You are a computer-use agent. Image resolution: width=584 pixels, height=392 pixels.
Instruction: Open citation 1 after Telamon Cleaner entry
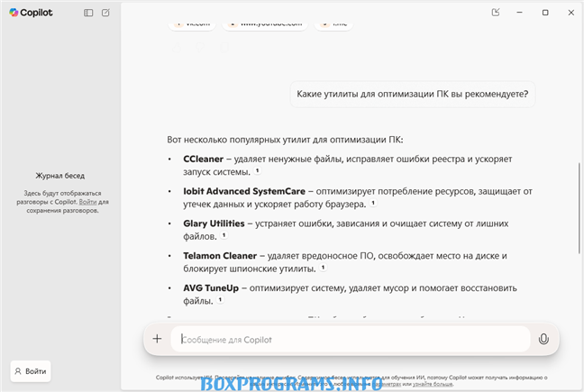click(323, 268)
